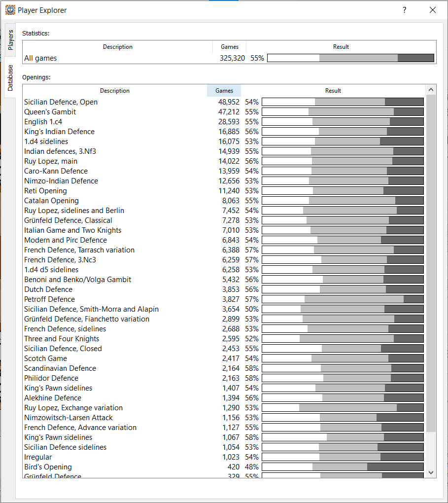This screenshot has width=448, height=503.
Task: Select the Database tab
Action: (10, 78)
